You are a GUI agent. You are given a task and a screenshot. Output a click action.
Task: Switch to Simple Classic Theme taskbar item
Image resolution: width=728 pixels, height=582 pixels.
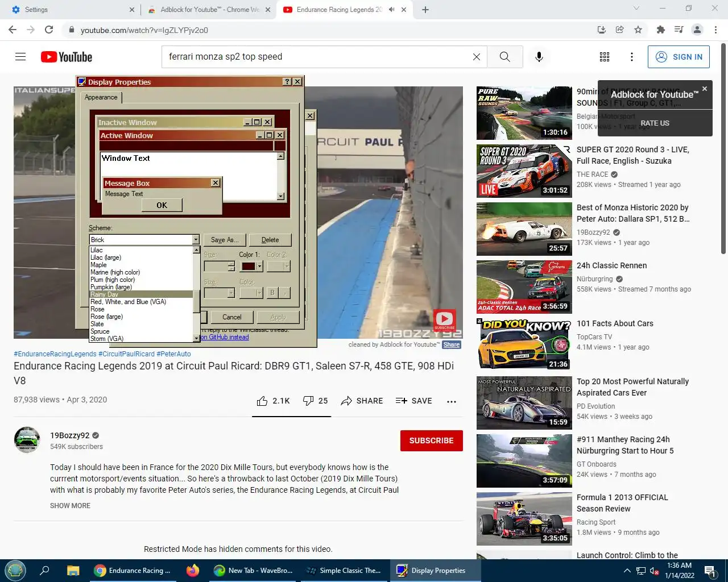344,571
